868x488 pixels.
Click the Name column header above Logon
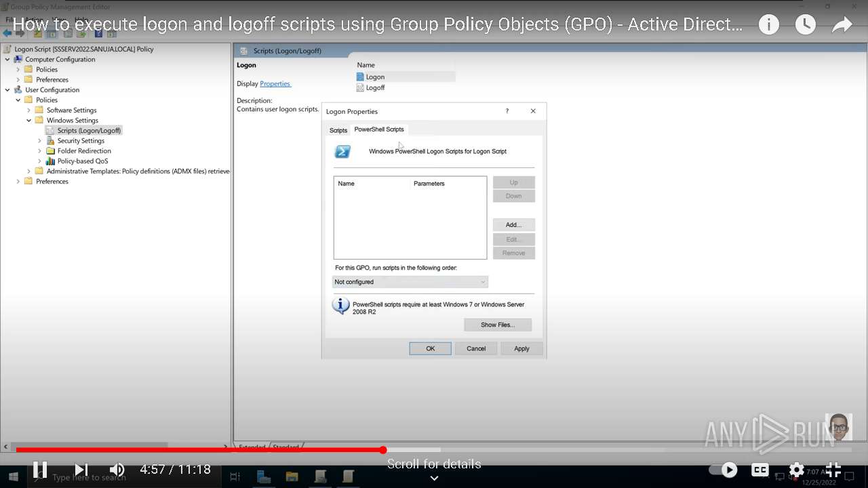click(x=366, y=65)
